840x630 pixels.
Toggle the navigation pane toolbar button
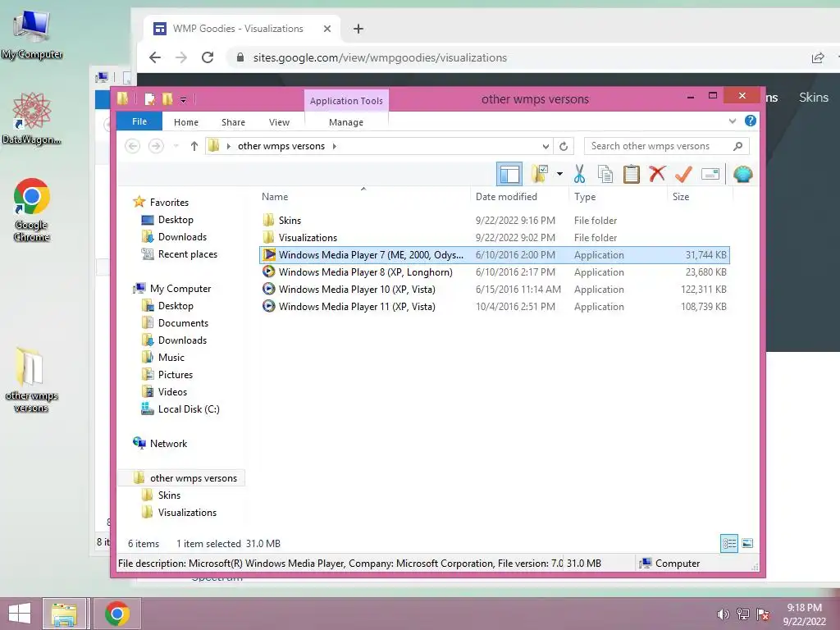tap(509, 174)
